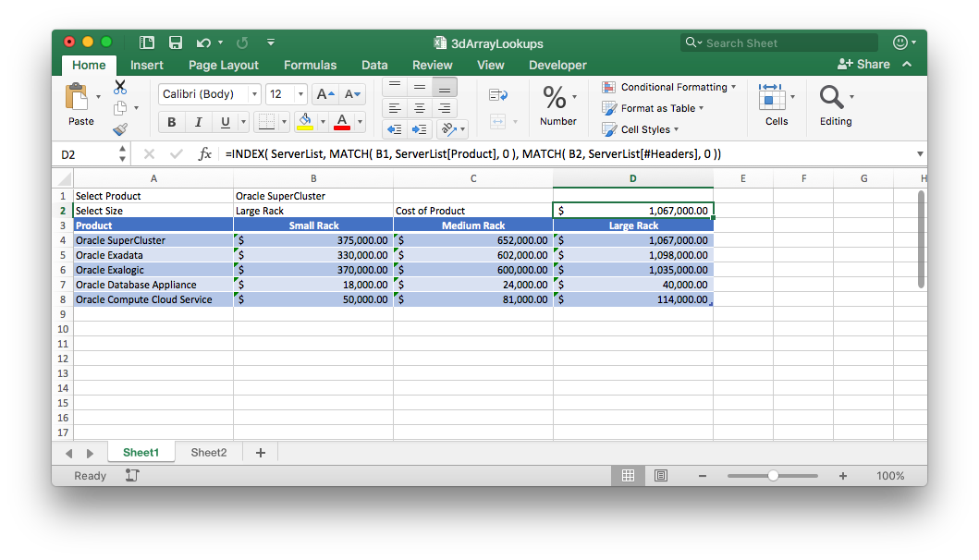The width and height of the screenshot is (979, 560).
Task: Toggle bold formatting
Action: [172, 122]
